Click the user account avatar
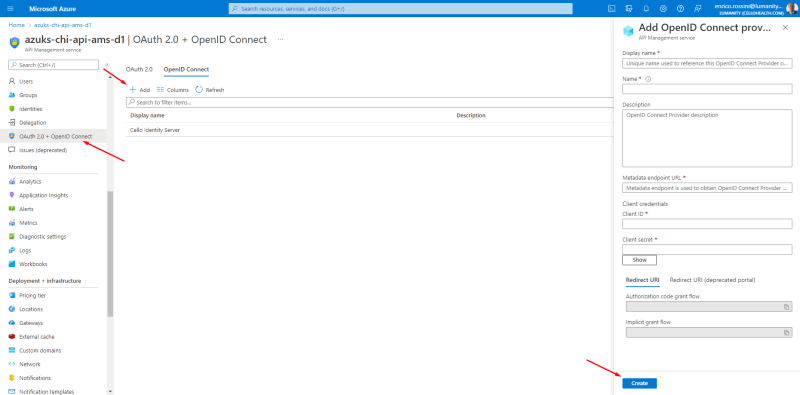800x395 pixels. coord(791,9)
